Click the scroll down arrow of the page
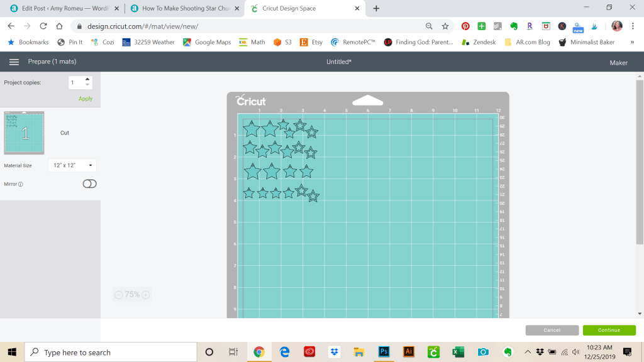The height and width of the screenshot is (362, 644). pyautogui.click(x=640, y=314)
